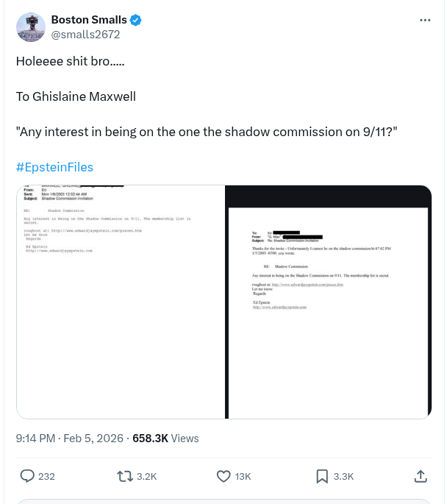Open the #EpsteinFiles hashtag

coord(54,167)
